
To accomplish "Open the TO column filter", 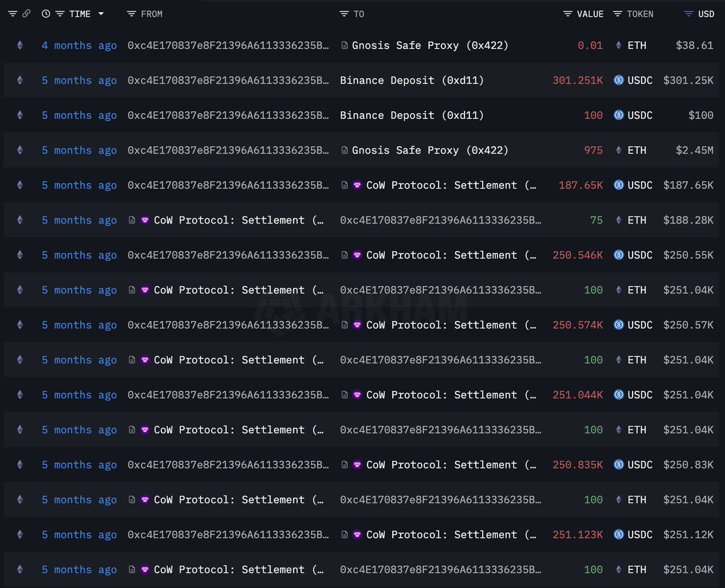I will pos(344,14).
